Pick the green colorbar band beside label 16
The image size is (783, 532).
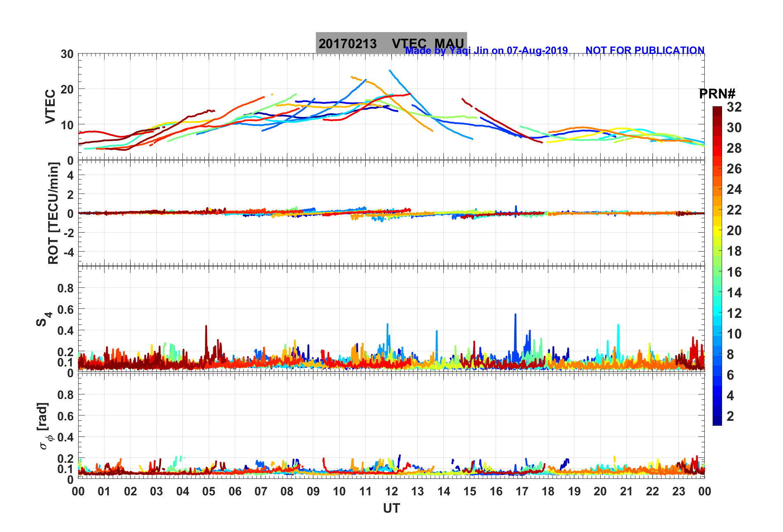[717, 272]
